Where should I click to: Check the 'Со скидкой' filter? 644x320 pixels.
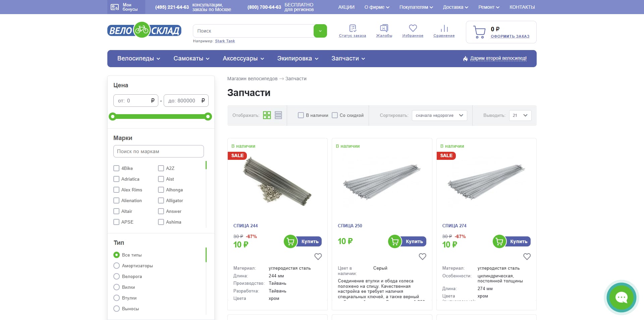[x=335, y=115]
